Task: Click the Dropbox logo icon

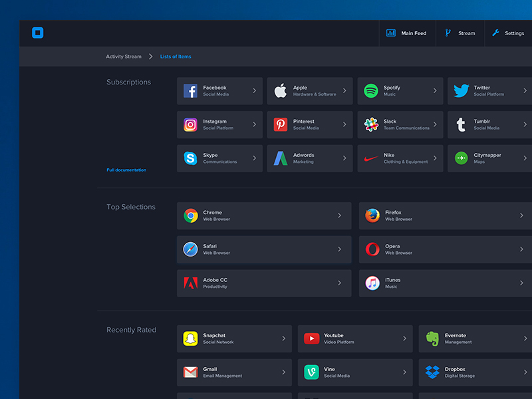Action: pyautogui.click(x=432, y=372)
